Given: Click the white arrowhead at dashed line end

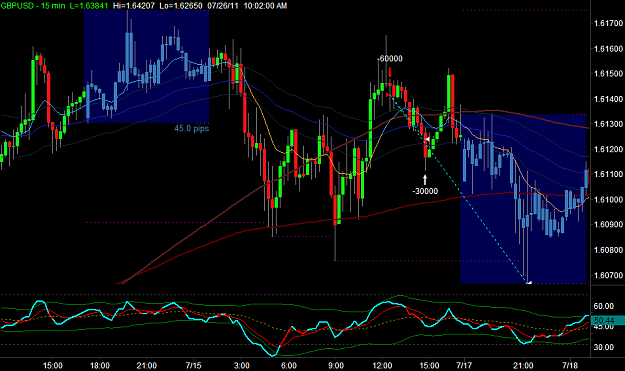Looking at the screenshot, I should click(529, 283).
